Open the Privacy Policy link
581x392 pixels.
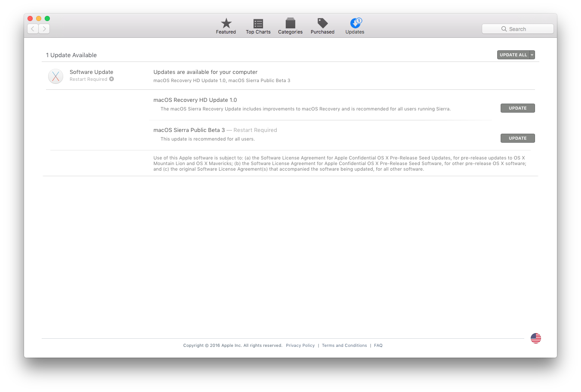300,346
